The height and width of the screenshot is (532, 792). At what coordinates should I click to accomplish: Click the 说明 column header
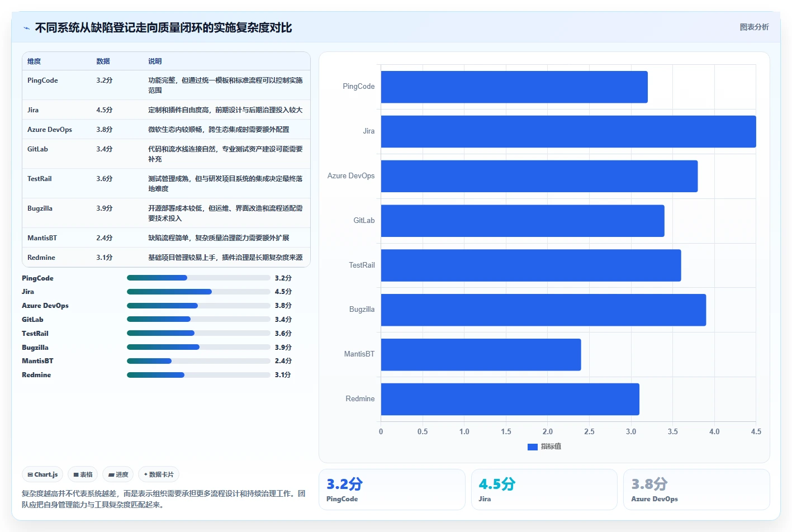(x=155, y=61)
